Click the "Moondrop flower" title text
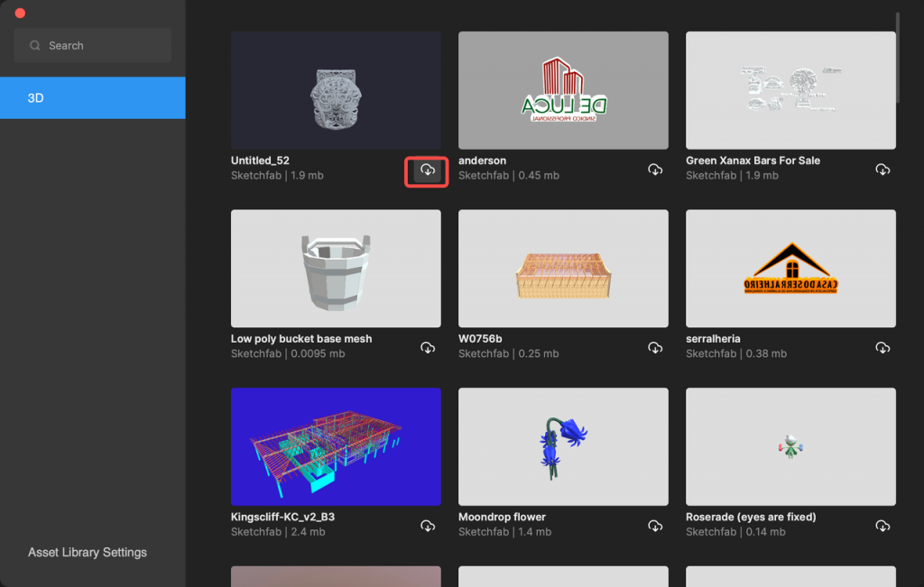 502,517
